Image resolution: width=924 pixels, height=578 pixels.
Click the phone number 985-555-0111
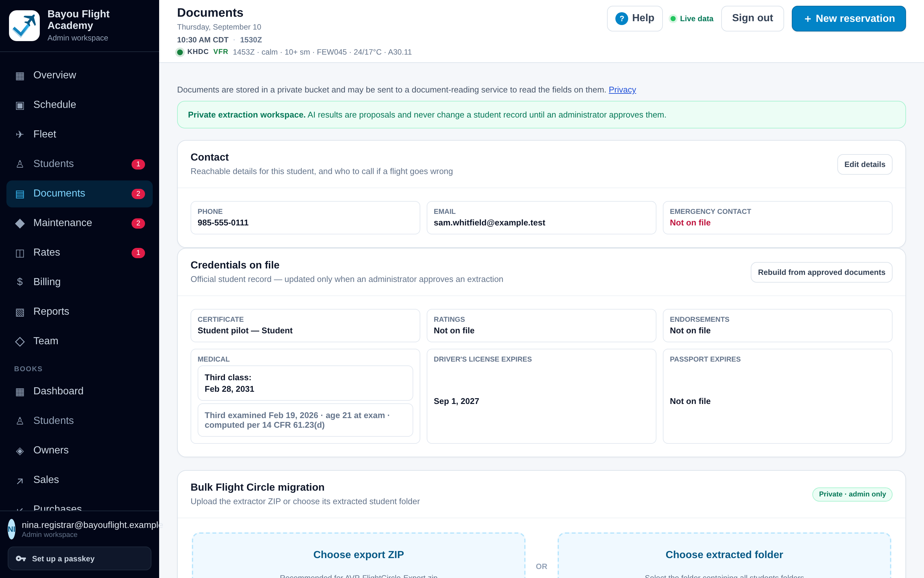point(223,223)
